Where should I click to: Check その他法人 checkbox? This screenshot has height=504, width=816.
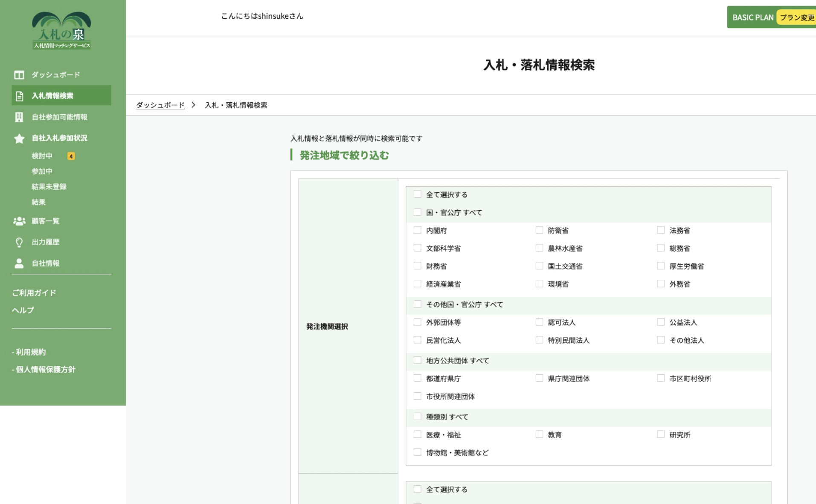click(x=661, y=340)
